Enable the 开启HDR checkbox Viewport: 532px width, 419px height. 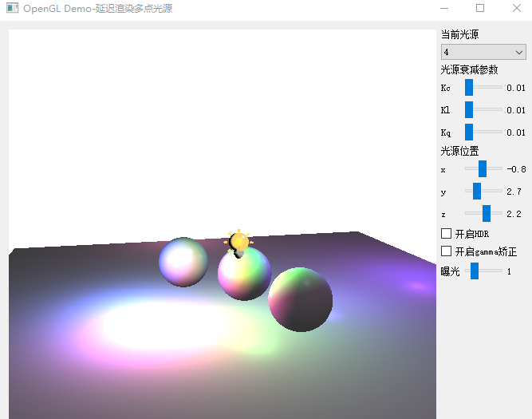446,234
